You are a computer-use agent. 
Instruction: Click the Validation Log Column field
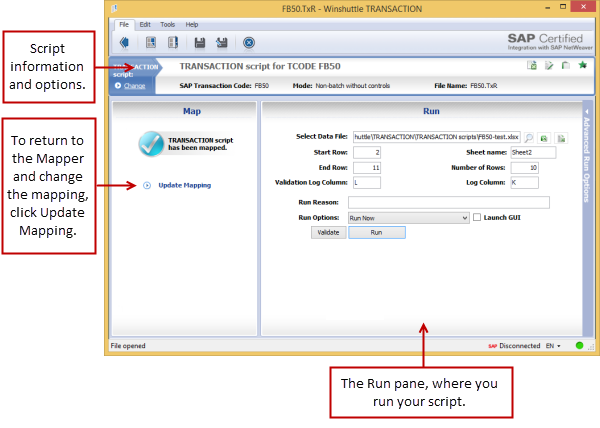pyautogui.click(x=367, y=182)
